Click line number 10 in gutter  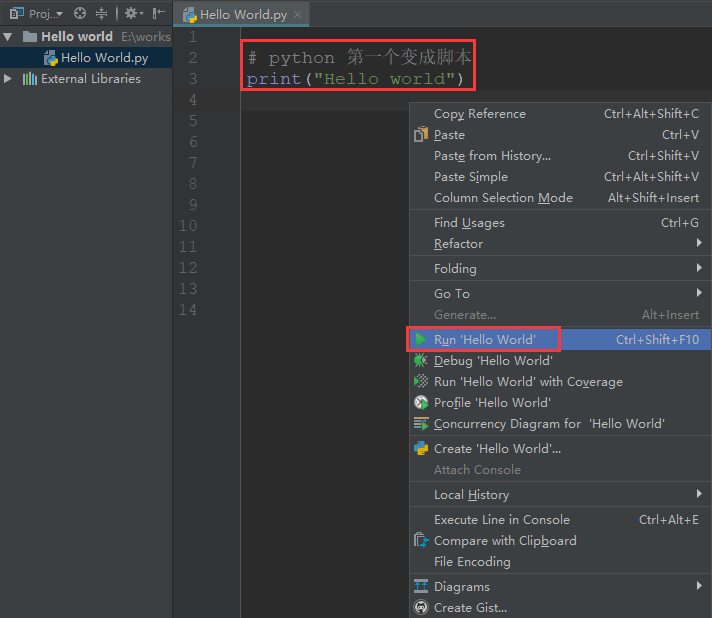(x=188, y=226)
